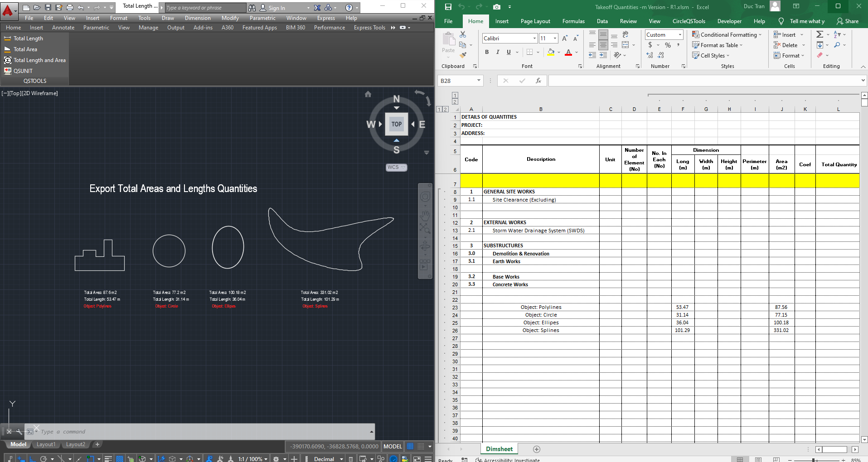
Task: Run the Total Length tool in QSTOOLS
Action: coord(28,38)
